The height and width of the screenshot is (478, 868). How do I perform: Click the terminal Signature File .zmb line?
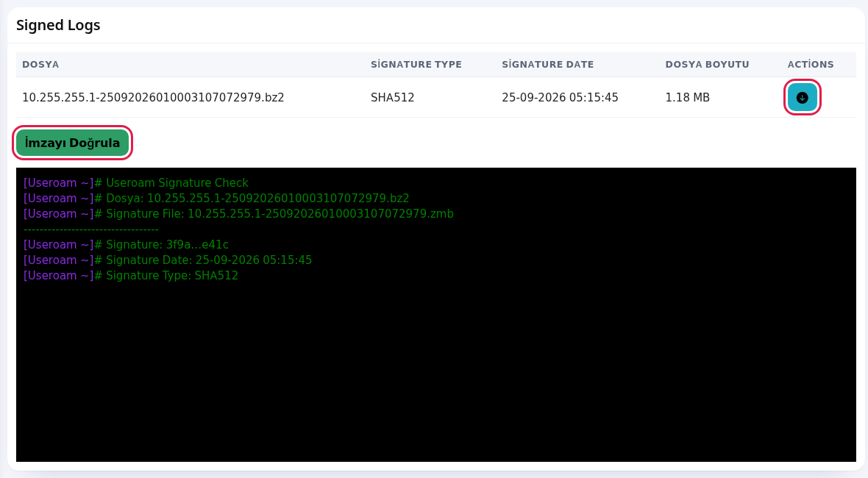tap(238, 213)
